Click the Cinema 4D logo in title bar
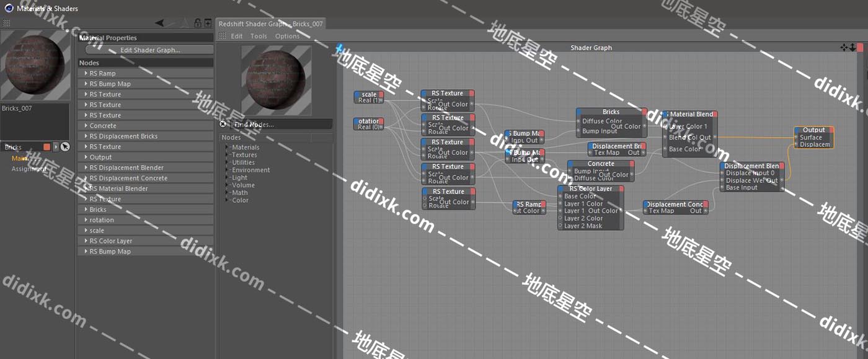Image resolution: width=868 pixels, height=359 pixels. 8,8
